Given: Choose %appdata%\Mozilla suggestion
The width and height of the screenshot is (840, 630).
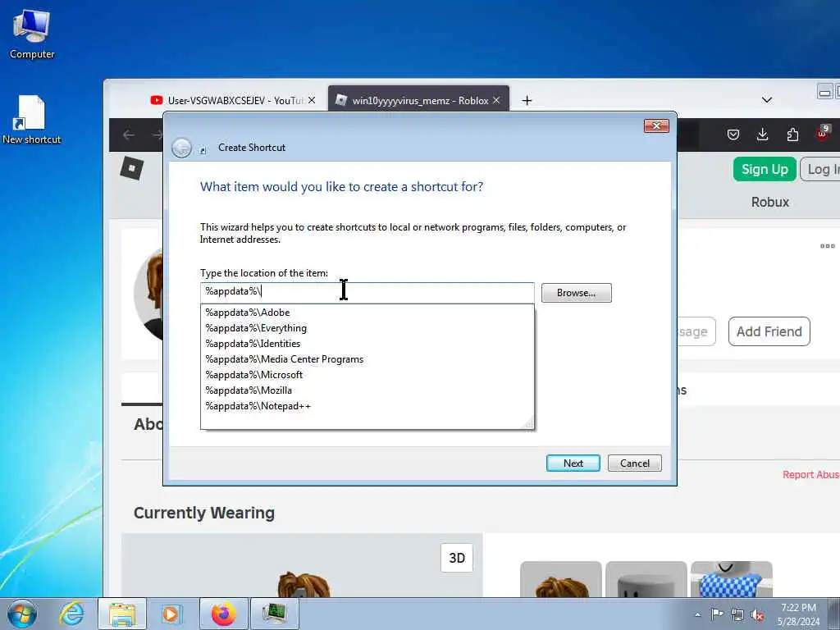Looking at the screenshot, I should click(x=367, y=390).
